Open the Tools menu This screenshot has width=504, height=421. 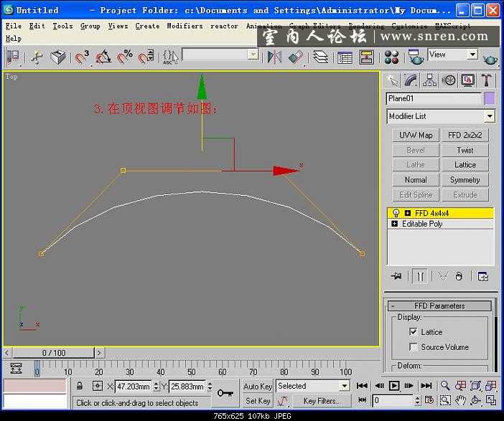62,26
